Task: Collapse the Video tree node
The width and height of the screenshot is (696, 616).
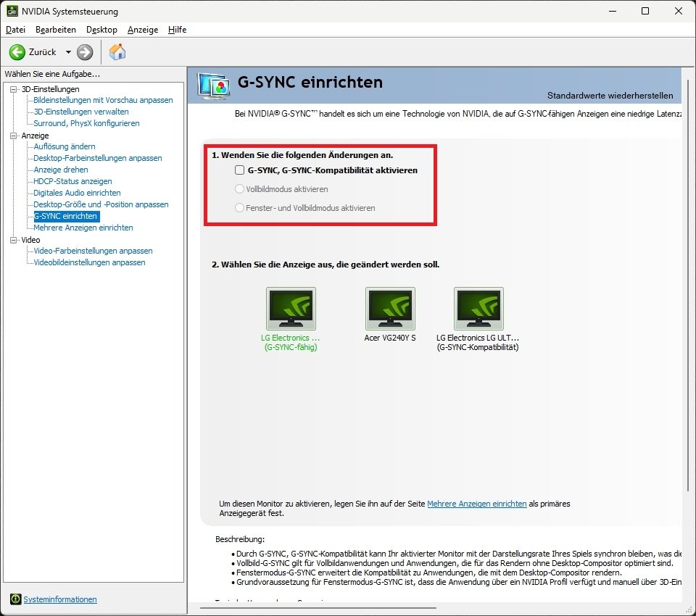Action: pyautogui.click(x=14, y=240)
